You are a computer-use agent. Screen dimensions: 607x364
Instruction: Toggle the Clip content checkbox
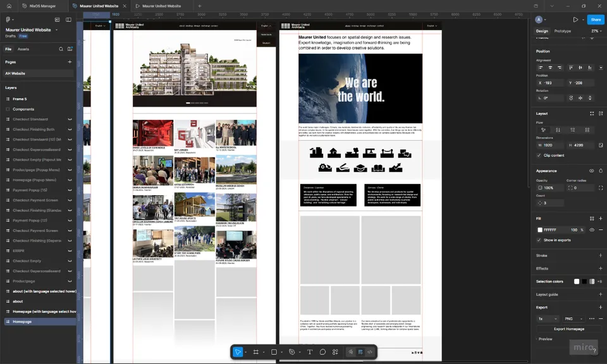click(x=539, y=155)
